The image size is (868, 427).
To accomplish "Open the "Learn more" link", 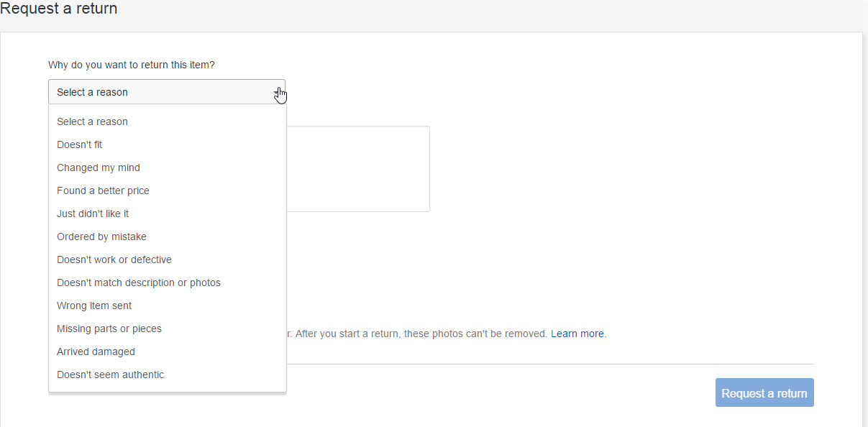I will (x=577, y=334).
